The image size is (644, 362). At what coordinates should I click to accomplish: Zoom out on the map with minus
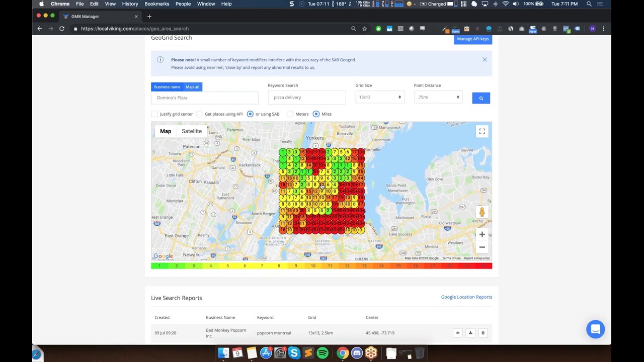click(482, 247)
